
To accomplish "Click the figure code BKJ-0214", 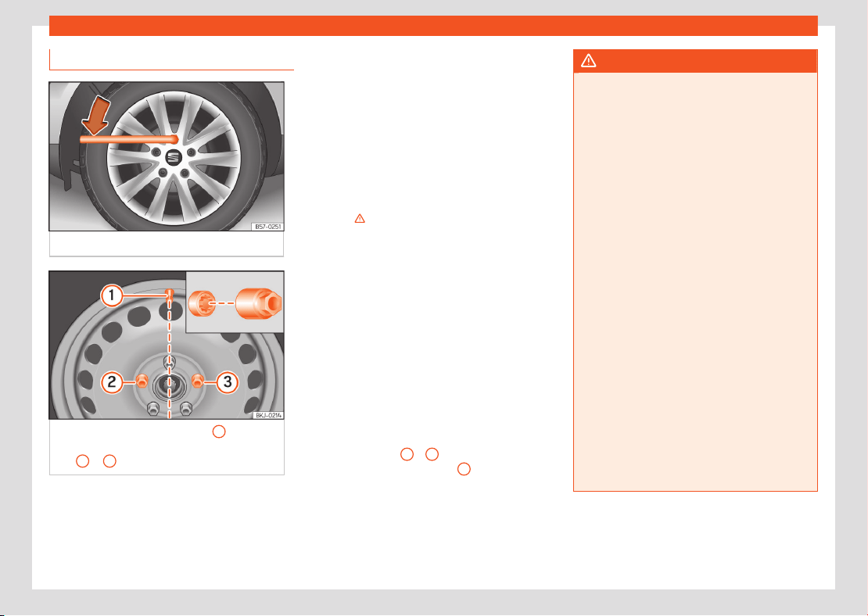I will 268,415.
